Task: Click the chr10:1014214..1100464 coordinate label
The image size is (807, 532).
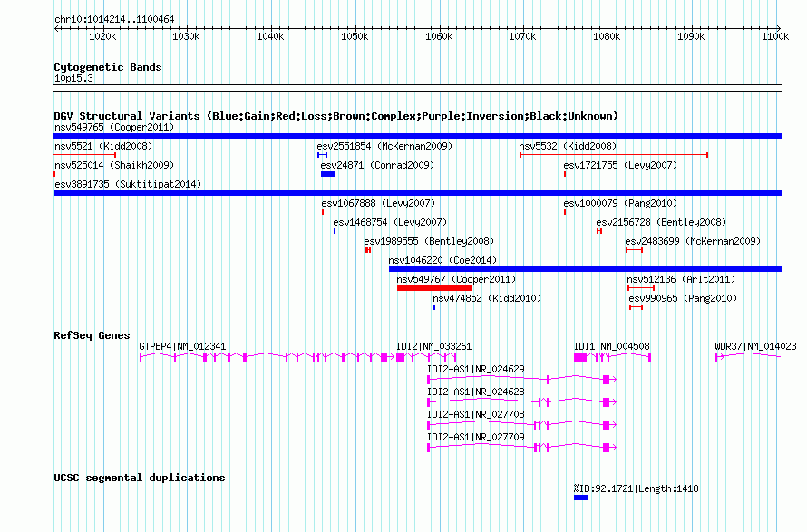Action: 114,20
